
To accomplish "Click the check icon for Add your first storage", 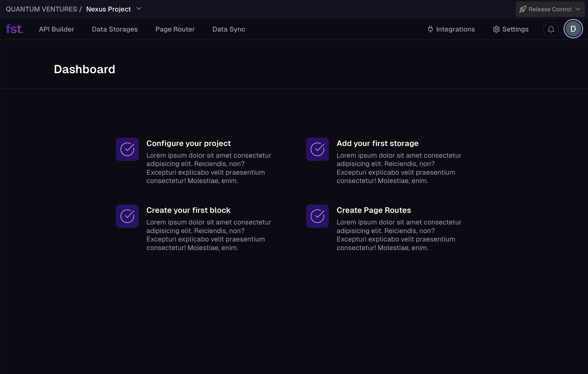I will pyautogui.click(x=317, y=149).
